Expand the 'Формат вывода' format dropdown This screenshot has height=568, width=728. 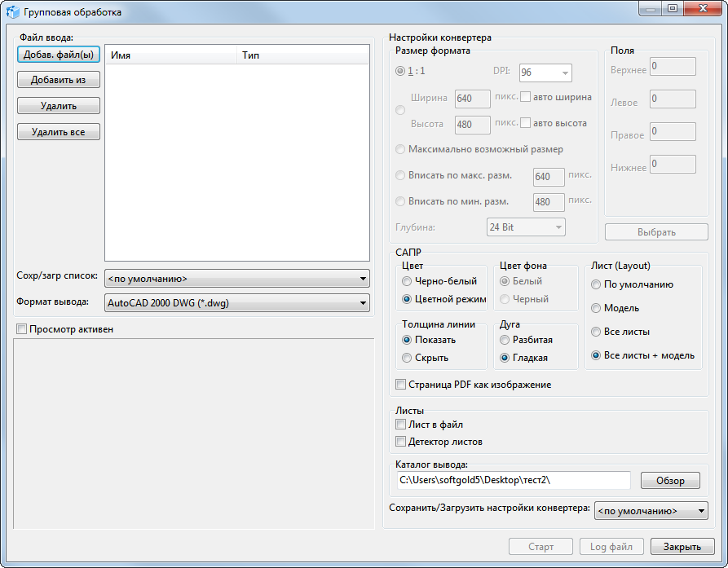[237, 302]
